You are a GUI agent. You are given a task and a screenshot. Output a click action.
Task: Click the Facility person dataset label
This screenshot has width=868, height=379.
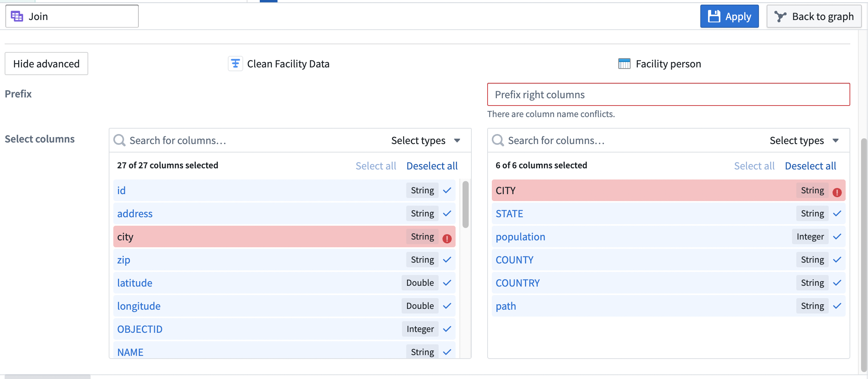[x=668, y=64]
